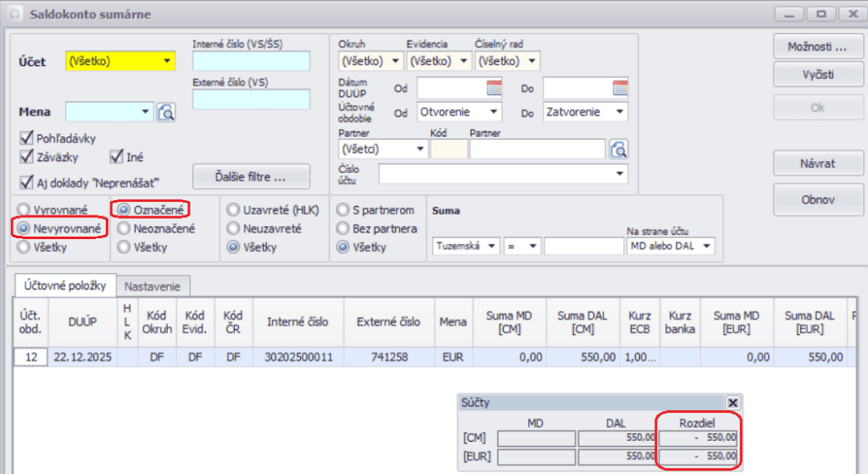Toggle the Záväzky checkbox
This screenshot has height=474, width=868.
(x=26, y=156)
